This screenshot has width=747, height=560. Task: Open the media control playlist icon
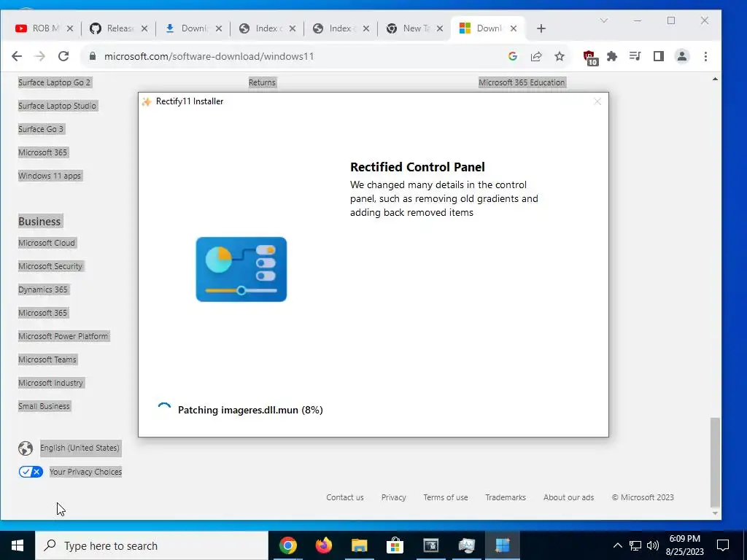(635, 56)
